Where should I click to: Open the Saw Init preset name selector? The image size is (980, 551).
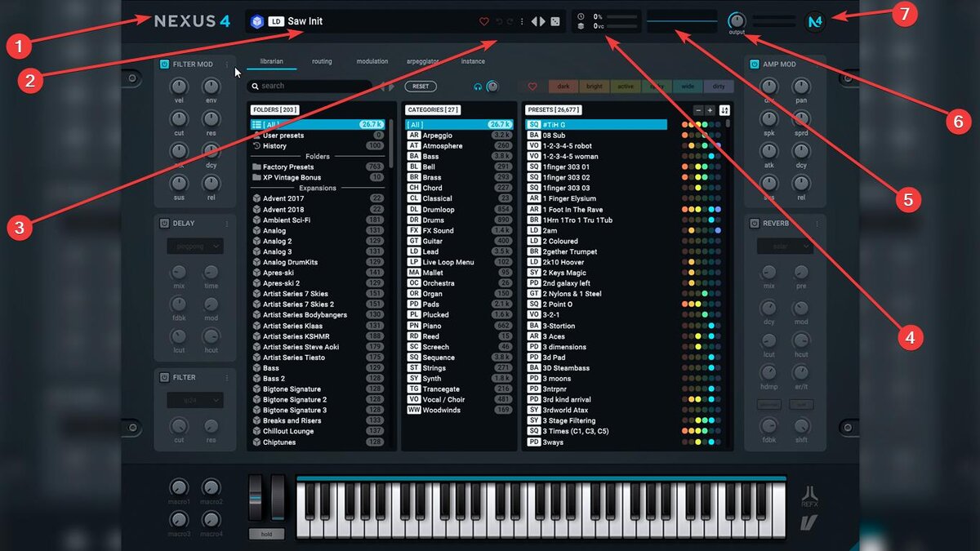(x=305, y=21)
